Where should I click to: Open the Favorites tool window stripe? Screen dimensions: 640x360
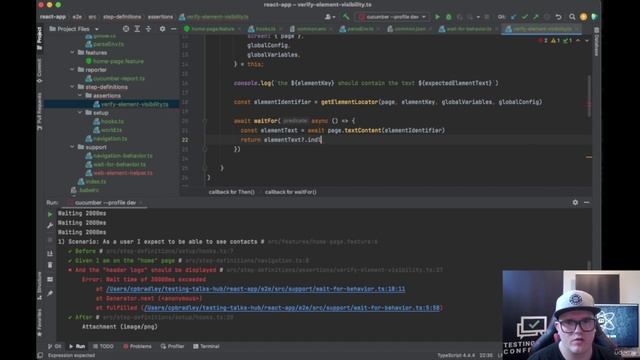tap(40, 322)
